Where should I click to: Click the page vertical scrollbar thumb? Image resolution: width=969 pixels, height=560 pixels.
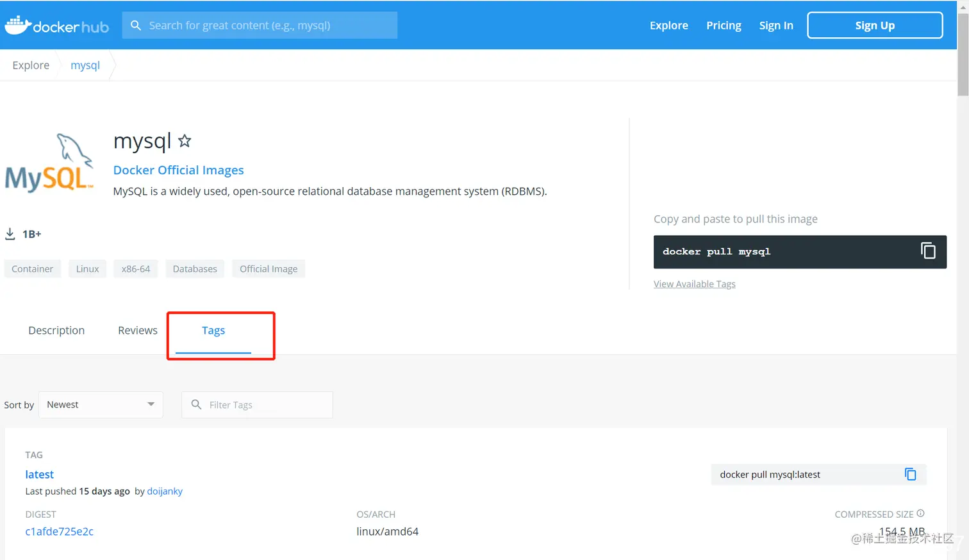pyautogui.click(x=963, y=54)
